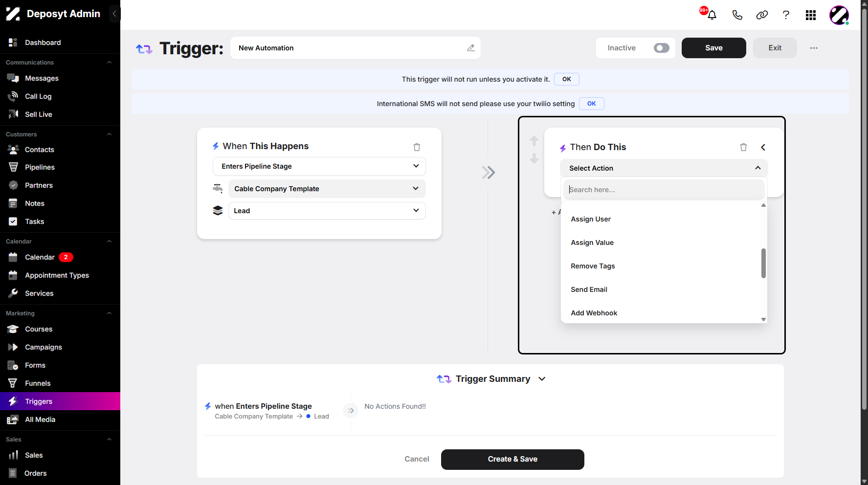868x485 pixels.
Task: Open the more options ellipsis menu
Action: point(814,48)
